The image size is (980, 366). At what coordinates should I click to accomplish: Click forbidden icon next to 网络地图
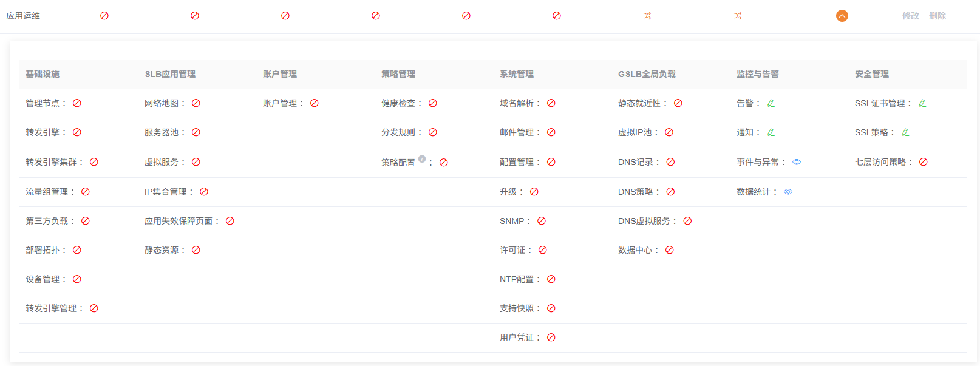[196, 103]
